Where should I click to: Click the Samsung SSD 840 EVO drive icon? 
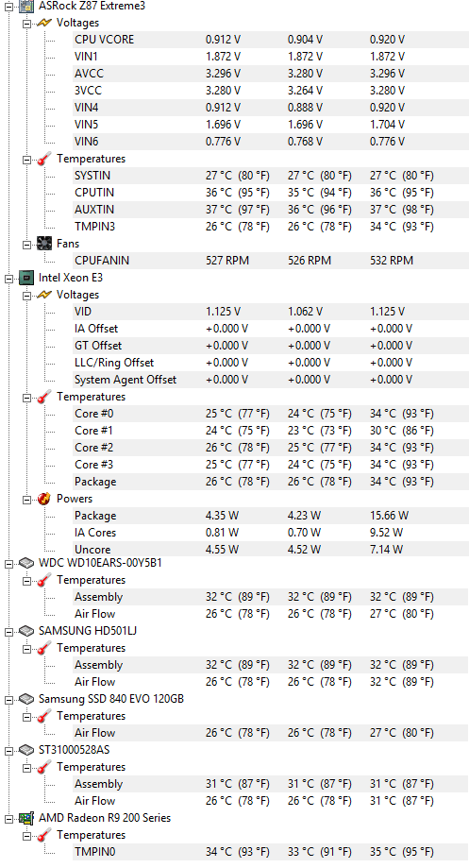tap(26, 699)
